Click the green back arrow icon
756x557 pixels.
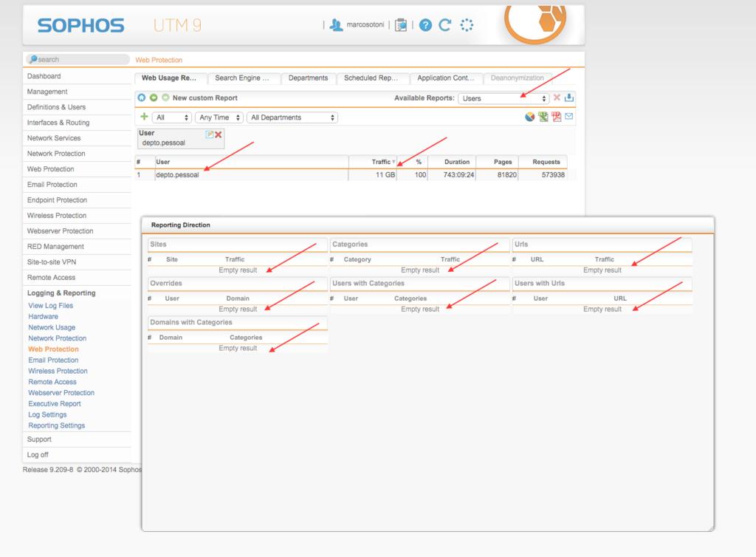pyautogui.click(x=154, y=98)
